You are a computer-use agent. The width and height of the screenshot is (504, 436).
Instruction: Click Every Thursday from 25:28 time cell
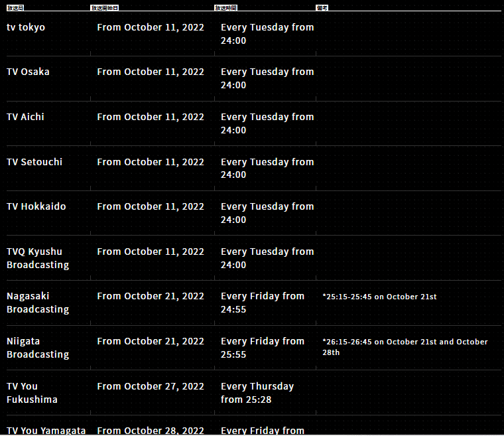(257, 393)
